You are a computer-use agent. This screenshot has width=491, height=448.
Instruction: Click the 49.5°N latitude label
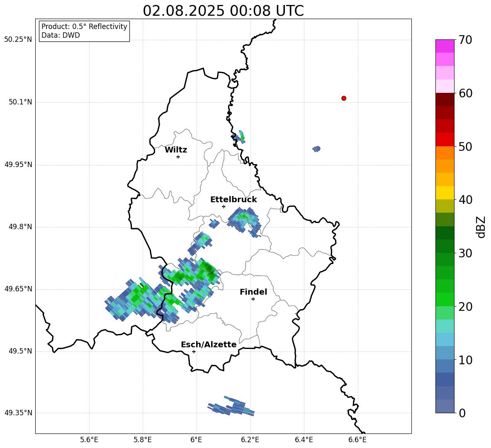20,351
